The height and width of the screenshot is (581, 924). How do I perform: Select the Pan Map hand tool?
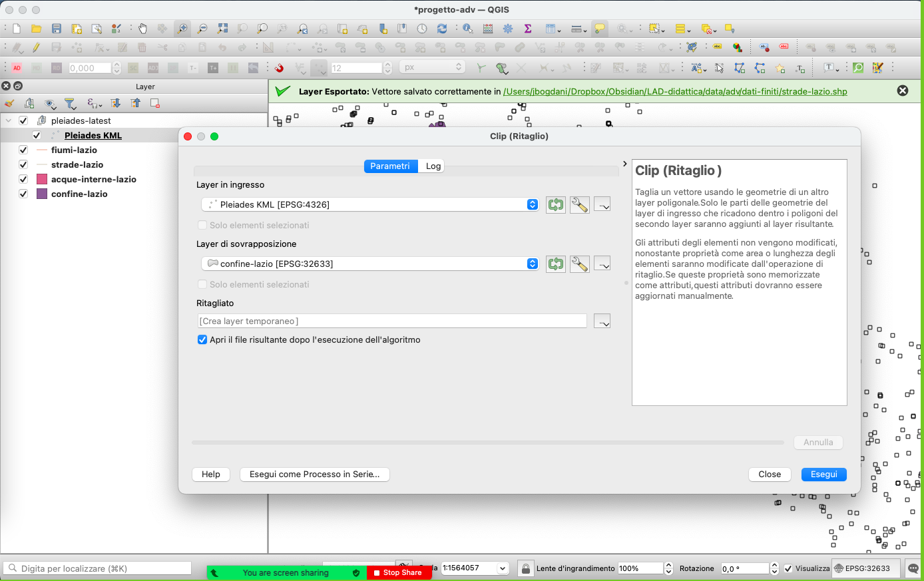(x=142, y=29)
